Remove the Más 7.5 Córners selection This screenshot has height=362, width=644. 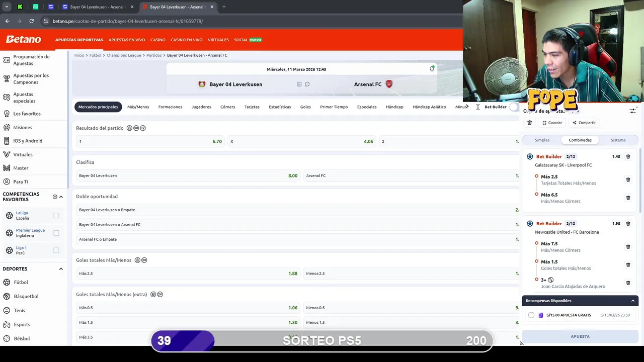[628, 246]
